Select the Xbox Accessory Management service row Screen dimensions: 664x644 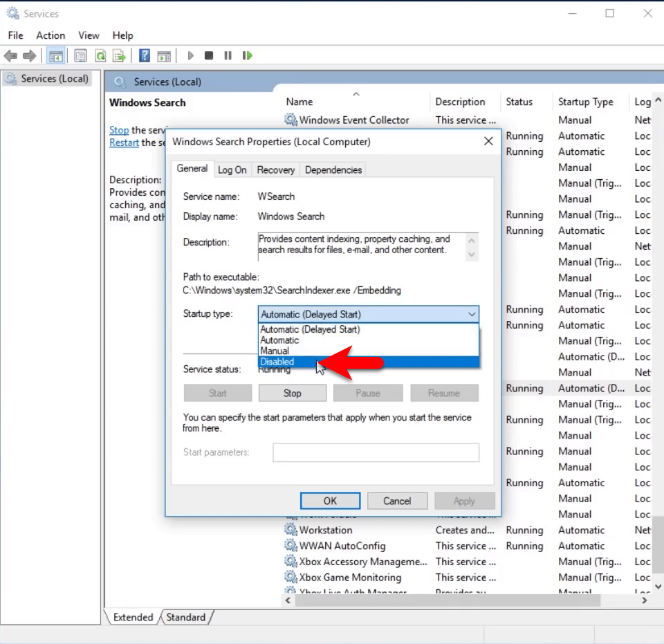pos(468,562)
